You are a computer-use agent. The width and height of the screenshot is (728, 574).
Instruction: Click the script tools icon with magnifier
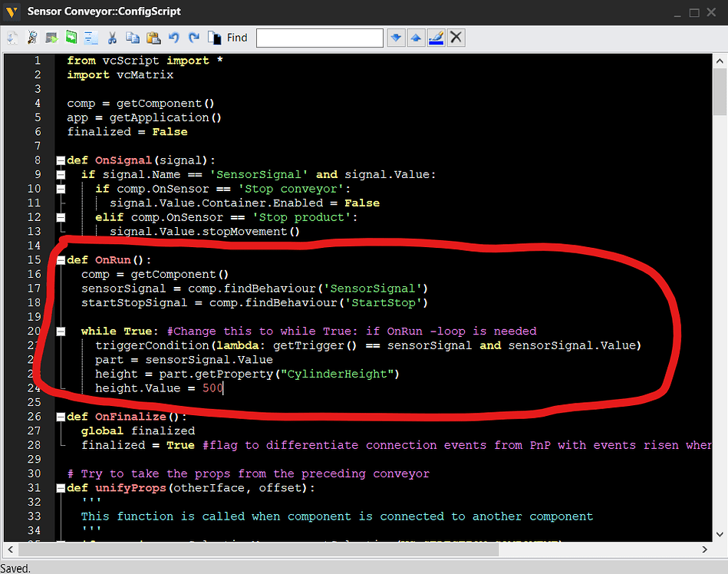[x=32, y=38]
